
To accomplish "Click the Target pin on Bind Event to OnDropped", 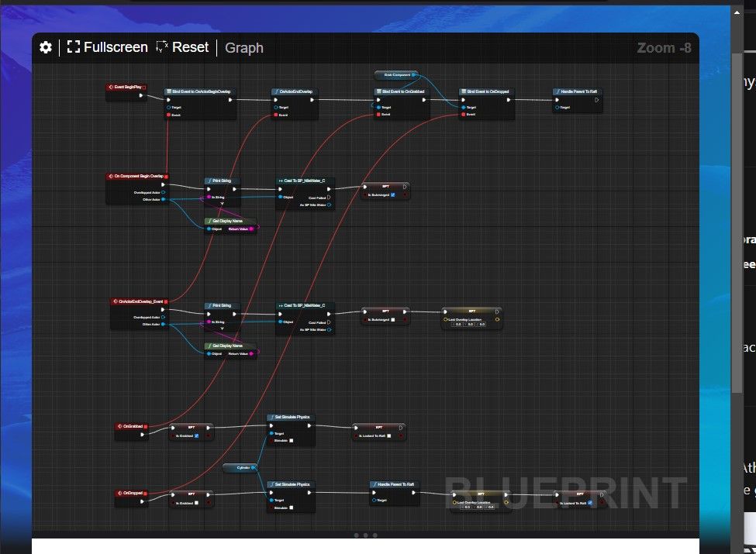I will pos(464,108).
